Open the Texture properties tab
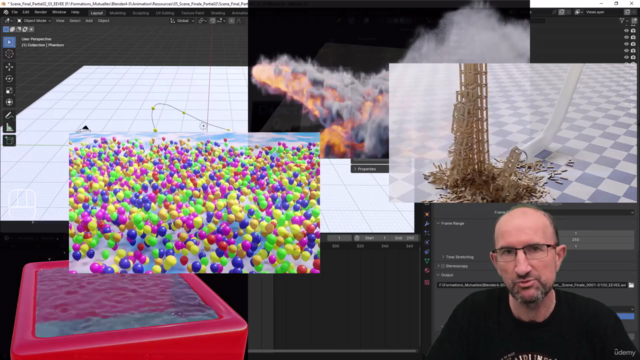The image size is (640, 360). click(x=427, y=282)
